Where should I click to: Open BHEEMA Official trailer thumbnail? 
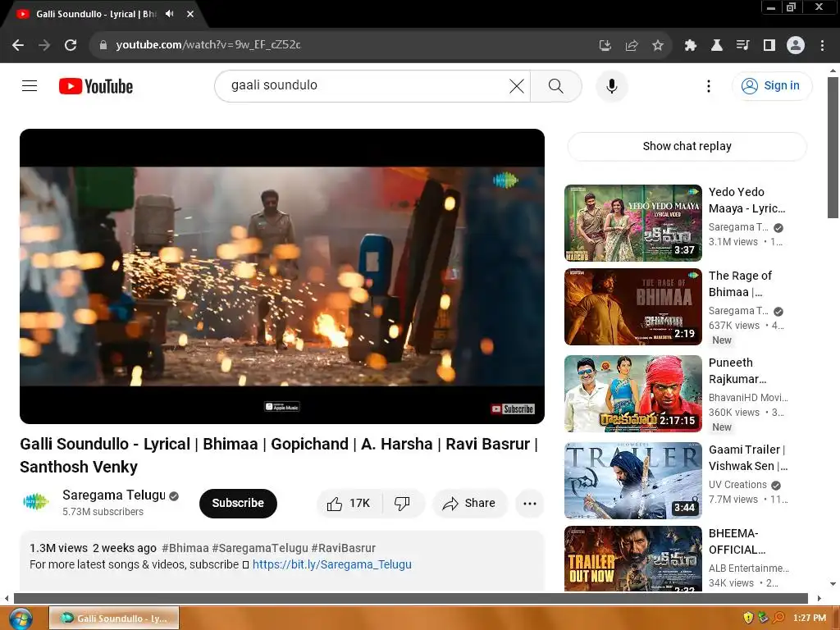pyautogui.click(x=633, y=559)
